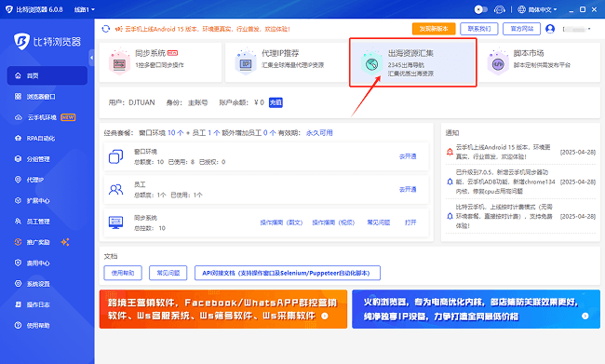Screen dimensions: 605x364
Task: Click the blue user avatar icon
Action: (550, 29)
